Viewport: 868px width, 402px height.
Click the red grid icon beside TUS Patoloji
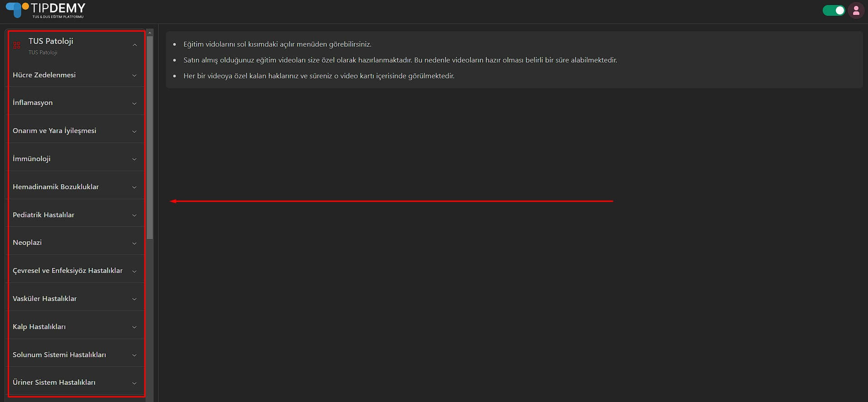17,45
